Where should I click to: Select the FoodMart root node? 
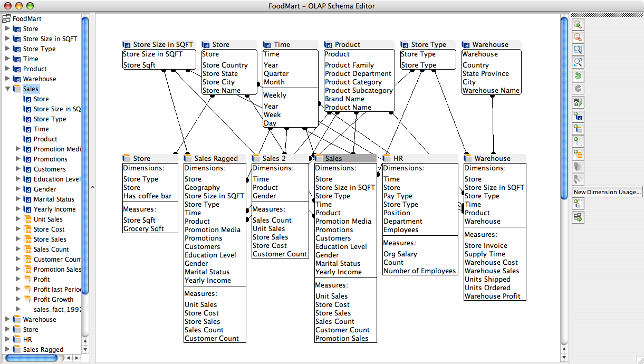pos(27,18)
